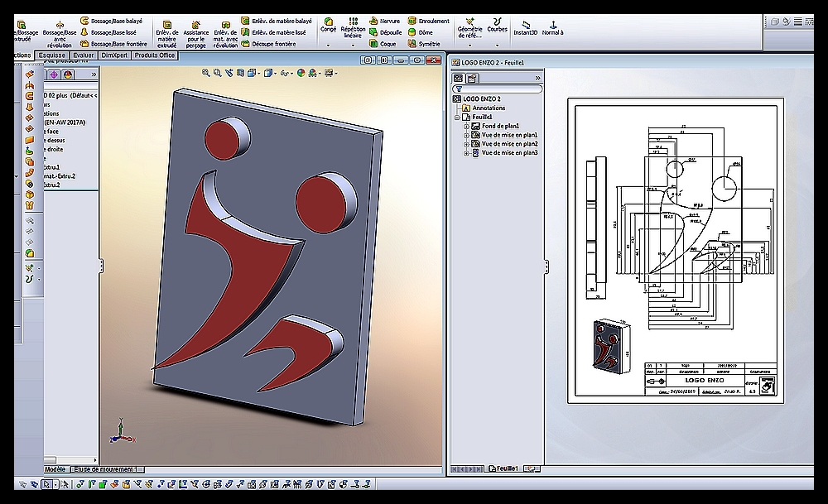This screenshot has width=828, height=504.
Task: Collapse the Feuille1 tree node
Action: [x=457, y=117]
